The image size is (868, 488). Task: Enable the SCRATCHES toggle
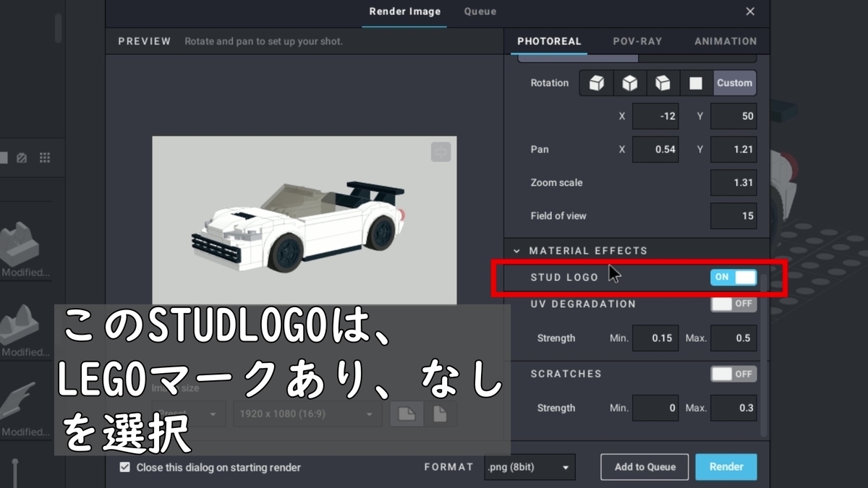click(733, 374)
